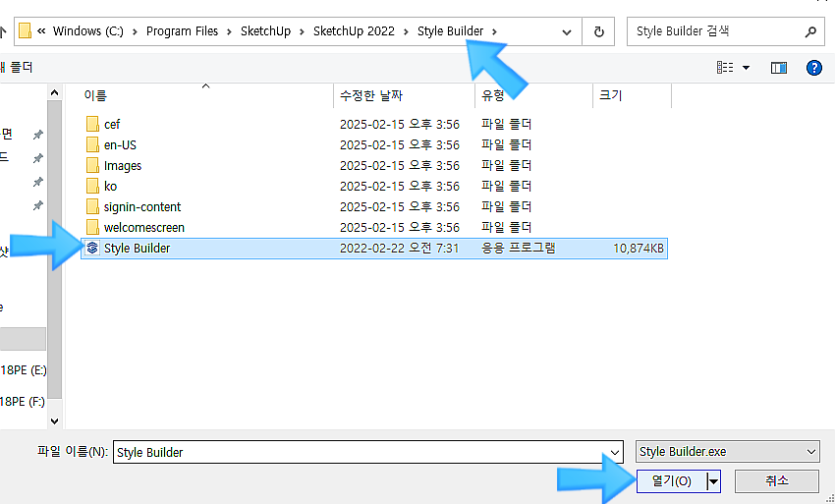
Task: Open the view options dropdown arrow
Action: (746, 68)
